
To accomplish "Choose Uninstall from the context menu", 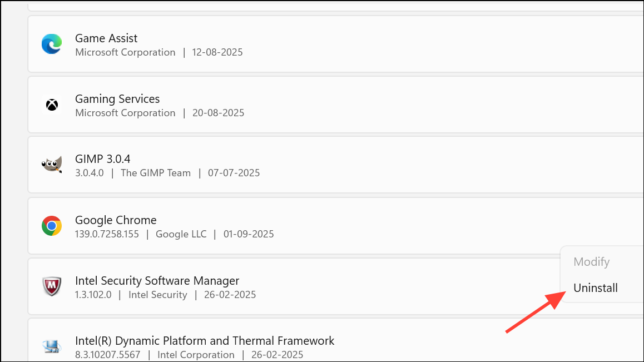I will pyautogui.click(x=596, y=288).
